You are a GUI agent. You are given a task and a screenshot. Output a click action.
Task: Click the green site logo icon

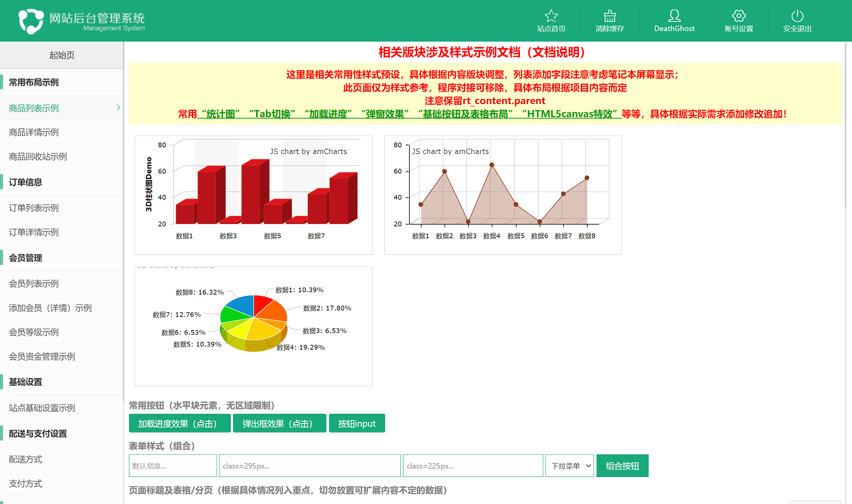pos(32,20)
